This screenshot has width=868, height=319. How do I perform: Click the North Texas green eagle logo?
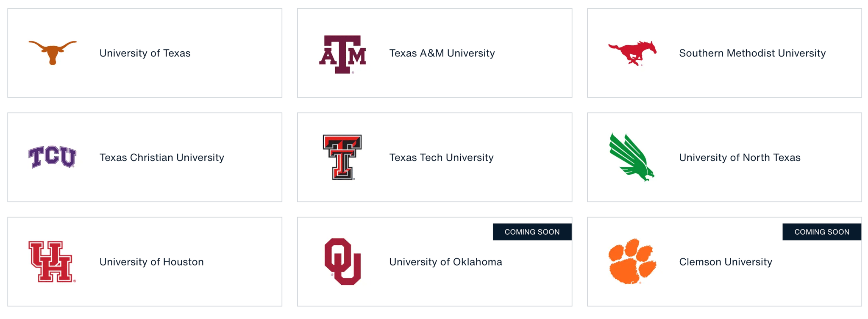click(x=632, y=157)
